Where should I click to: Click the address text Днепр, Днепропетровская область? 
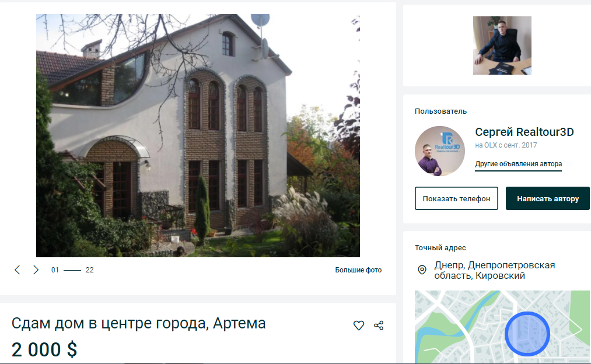pyautogui.click(x=495, y=270)
